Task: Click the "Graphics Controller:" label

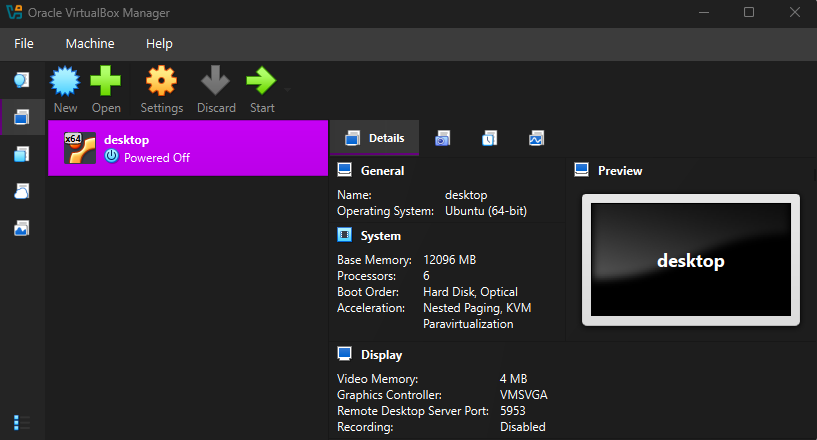Action: coord(389,395)
